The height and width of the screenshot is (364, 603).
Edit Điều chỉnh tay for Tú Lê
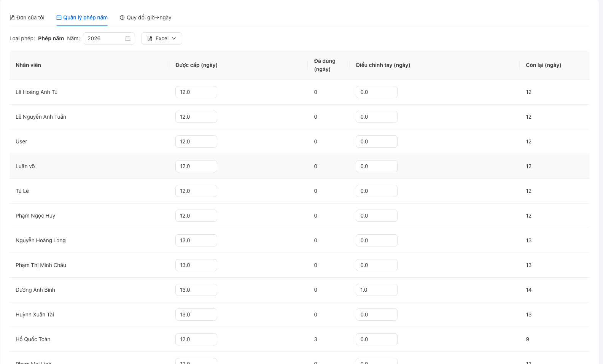(377, 191)
